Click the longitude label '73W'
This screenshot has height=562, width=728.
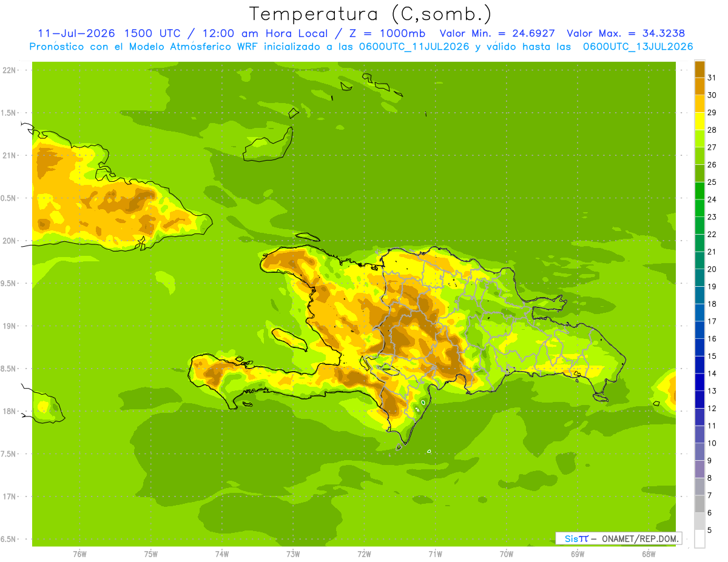293,554
